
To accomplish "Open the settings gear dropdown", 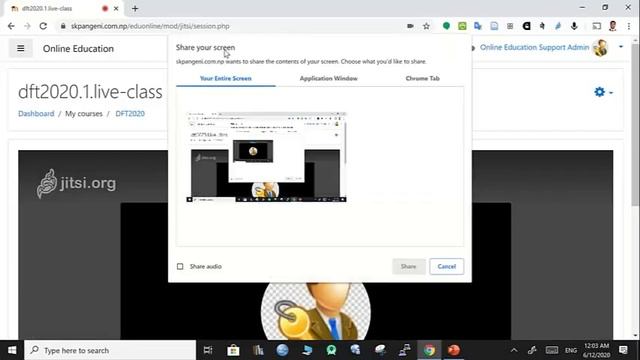I will click(x=603, y=92).
